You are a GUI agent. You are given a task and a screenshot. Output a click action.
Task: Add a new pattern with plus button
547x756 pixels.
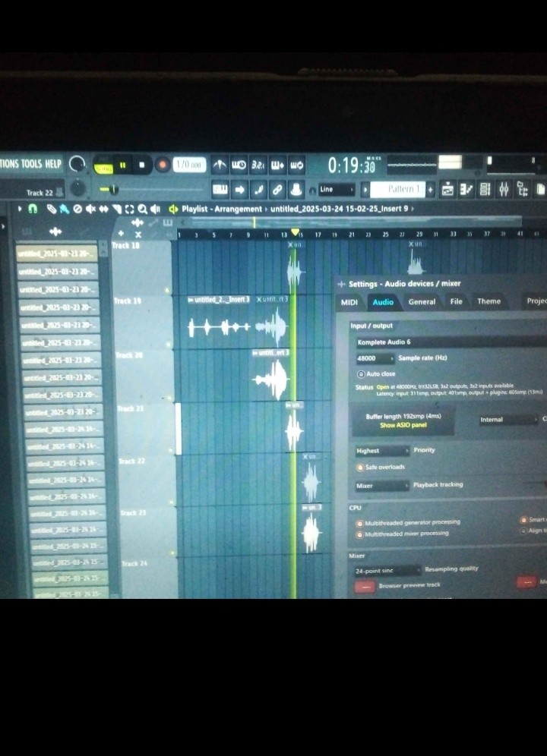(x=431, y=189)
